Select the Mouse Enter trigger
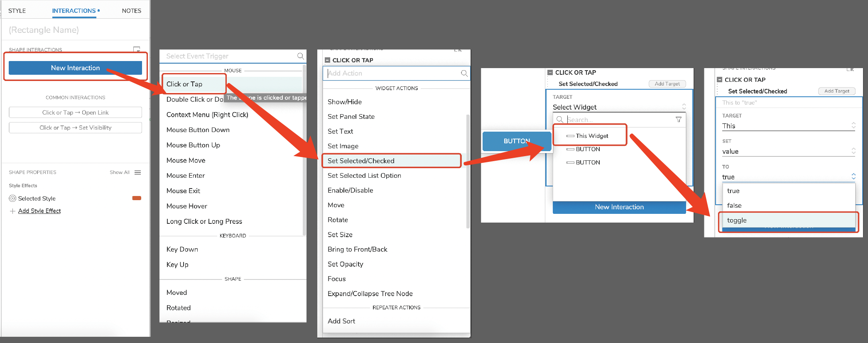Screen dimensions: 868x343 (186, 176)
